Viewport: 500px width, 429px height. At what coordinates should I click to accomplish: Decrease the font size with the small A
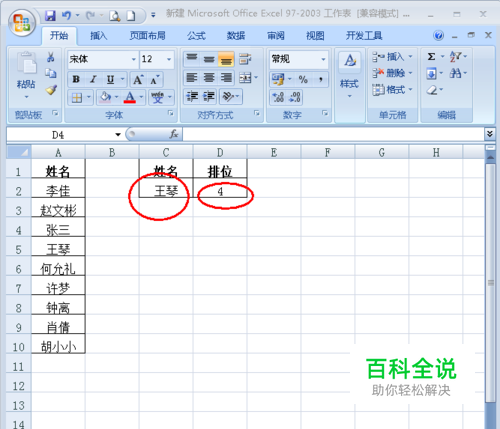(x=154, y=79)
